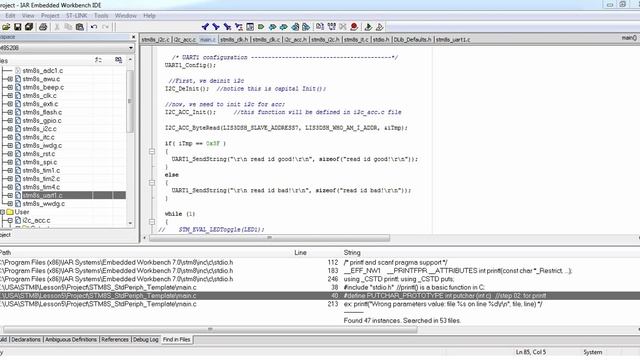Select stm8s_spi.c in the workspace tree
This screenshot has width=640, height=360.
coord(40,162)
